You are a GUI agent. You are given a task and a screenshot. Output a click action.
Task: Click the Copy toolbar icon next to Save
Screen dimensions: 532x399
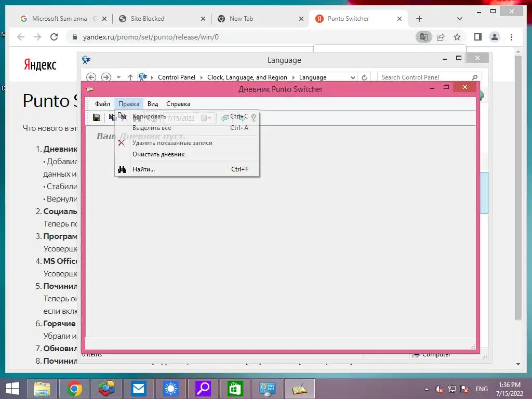[112, 117]
